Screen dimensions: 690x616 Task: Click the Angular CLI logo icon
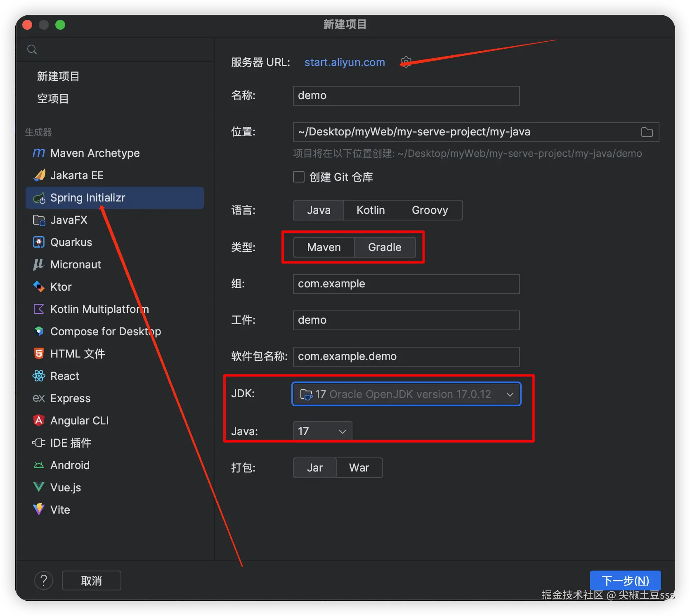(39, 421)
